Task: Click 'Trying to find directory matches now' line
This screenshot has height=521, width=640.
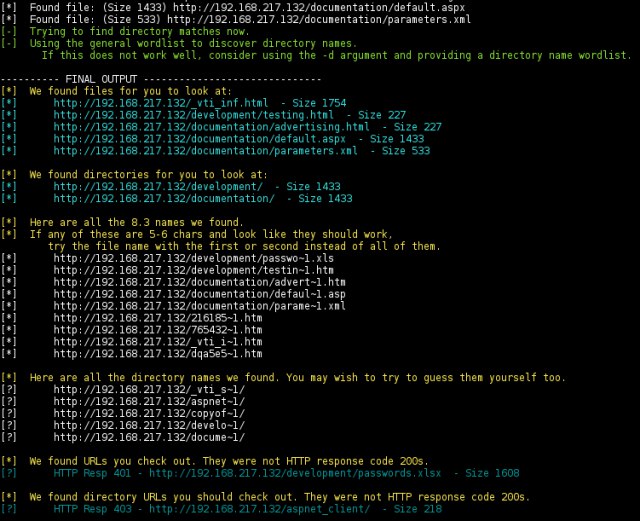Action: pyautogui.click(x=139, y=31)
